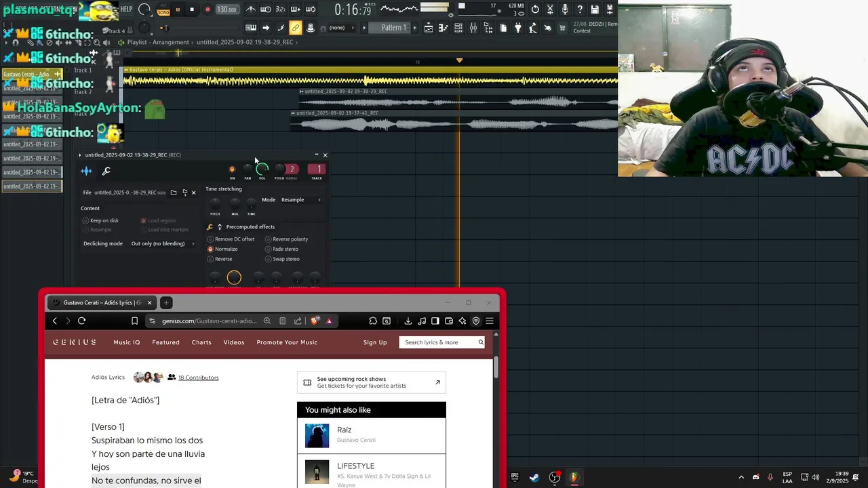Enable wait for input to start playing

[265, 9]
